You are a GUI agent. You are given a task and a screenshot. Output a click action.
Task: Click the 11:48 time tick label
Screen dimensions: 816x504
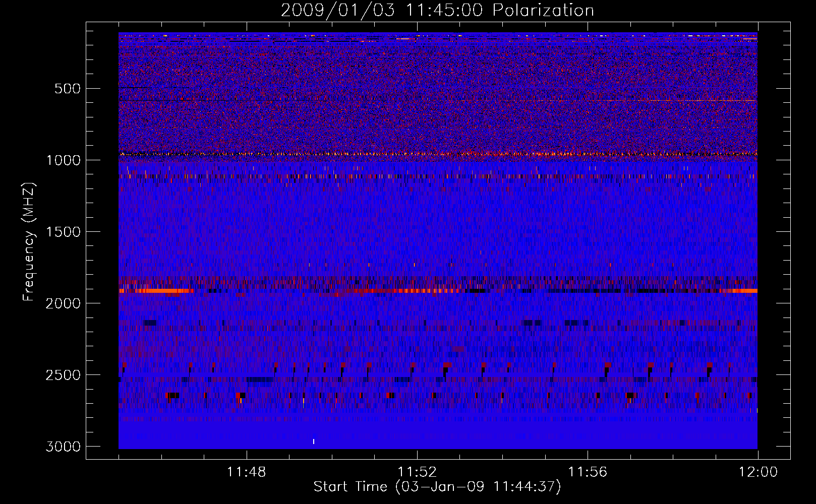coord(246,472)
